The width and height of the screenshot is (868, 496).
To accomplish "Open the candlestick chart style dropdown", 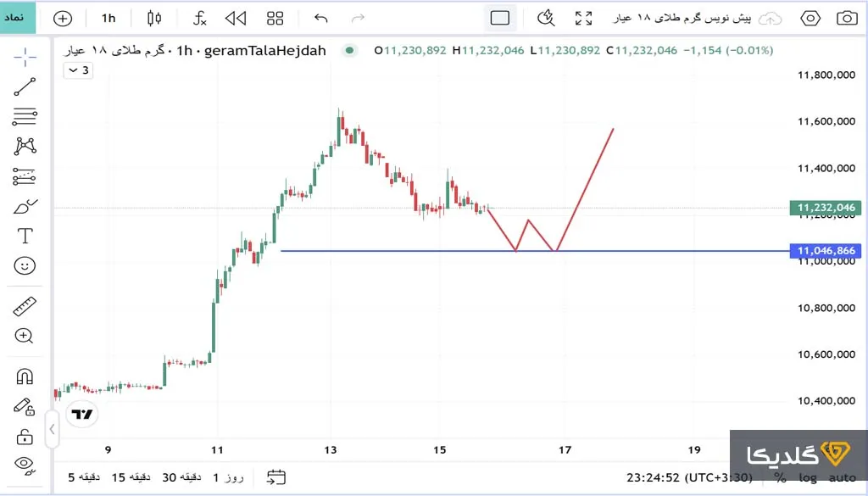I will click(153, 18).
